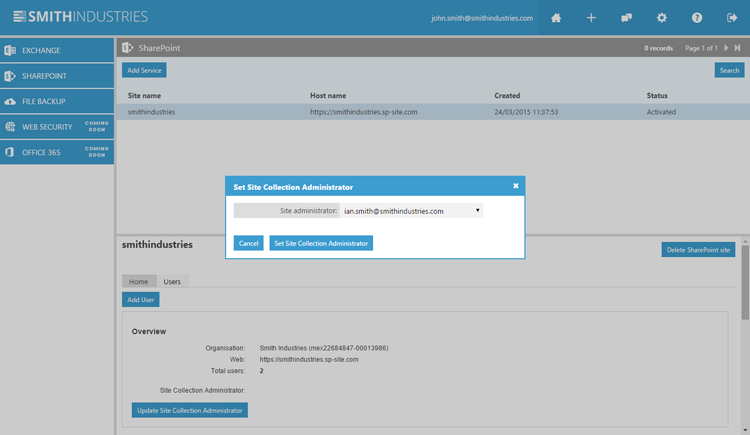The width and height of the screenshot is (750, 435).
Task: Click the scrollbar down arrow
Action: click(745, 431)
